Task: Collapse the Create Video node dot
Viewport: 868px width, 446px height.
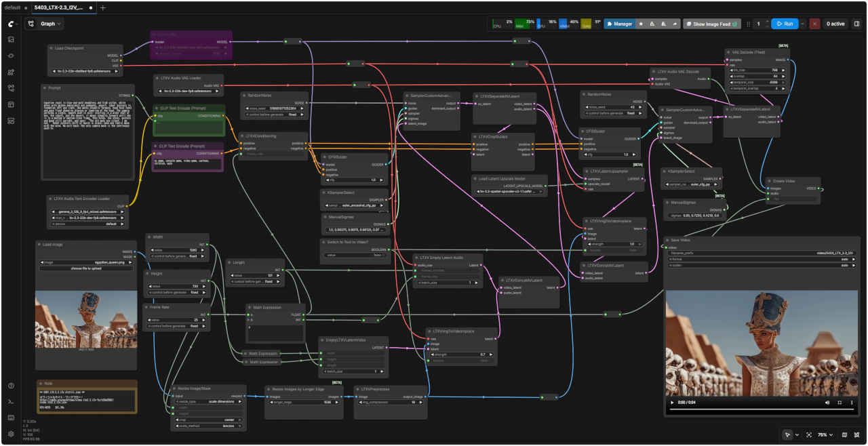Action: [x=769, y=180]
